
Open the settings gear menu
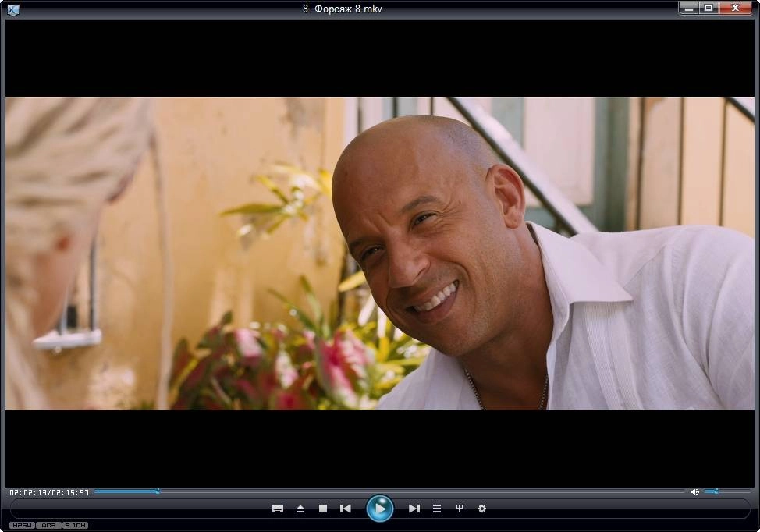point(481,509)
